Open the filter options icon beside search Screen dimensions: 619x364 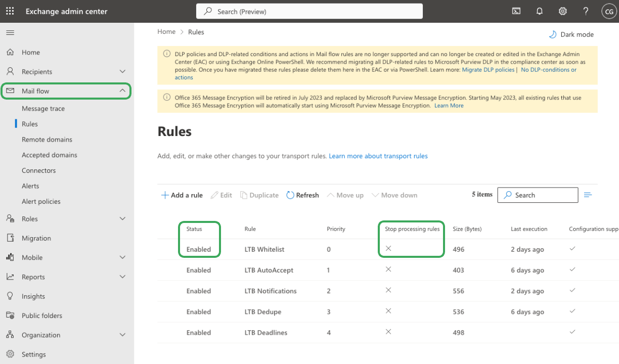coord(588,195)
